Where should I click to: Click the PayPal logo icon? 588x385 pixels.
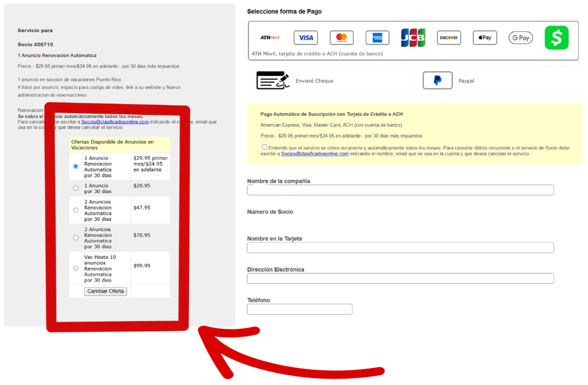coord(437,80)
